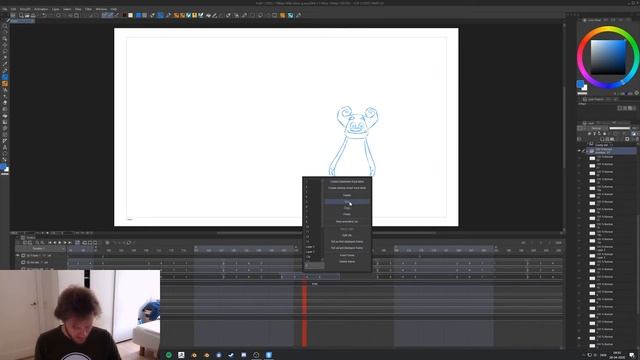Open the Layer menu

[56, 9]
